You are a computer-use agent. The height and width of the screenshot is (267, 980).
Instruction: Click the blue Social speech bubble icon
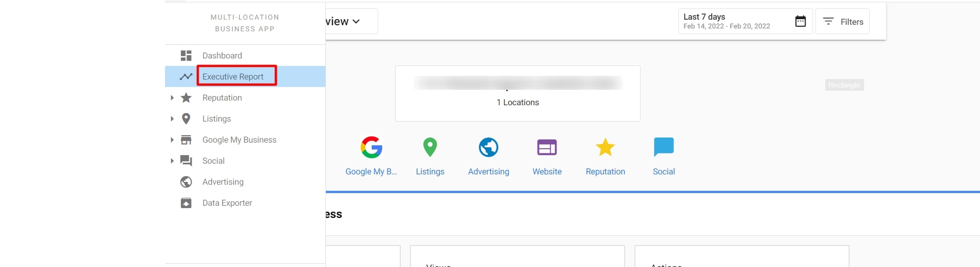(x=664, y=147)
